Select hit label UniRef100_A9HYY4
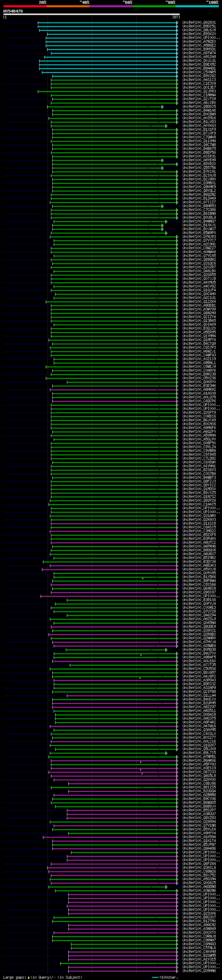222x980 pixels. coord(199,833)
